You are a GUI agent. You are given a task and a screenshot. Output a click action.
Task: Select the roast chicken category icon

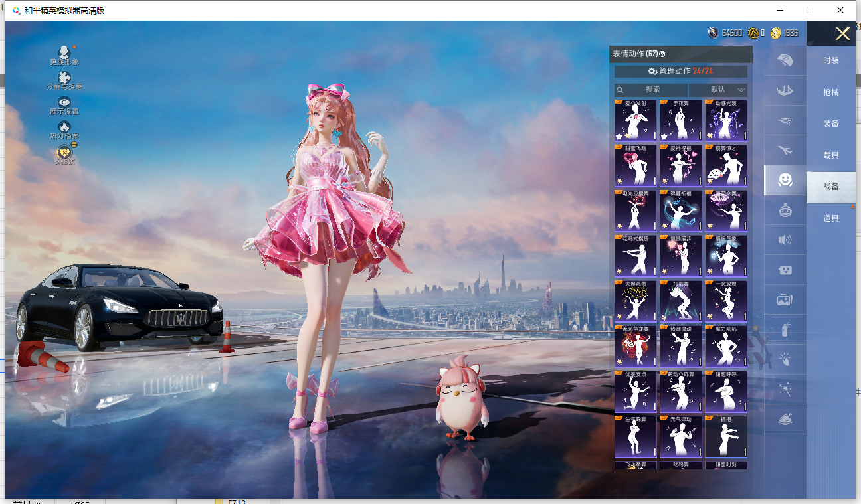785,419
